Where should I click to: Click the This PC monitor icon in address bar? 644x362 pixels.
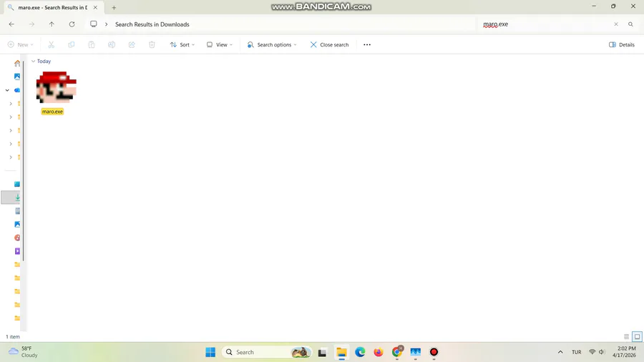pyautogui.click(x=94, y=24)
